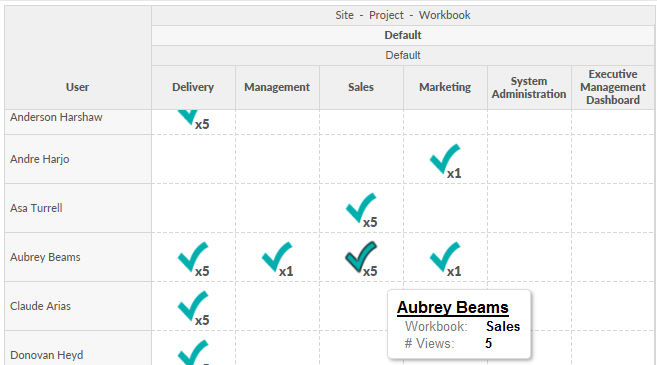Click the Sales workbook value in tooltip
Viewport: 657px width, 365px height.
[x=503, y=326]
